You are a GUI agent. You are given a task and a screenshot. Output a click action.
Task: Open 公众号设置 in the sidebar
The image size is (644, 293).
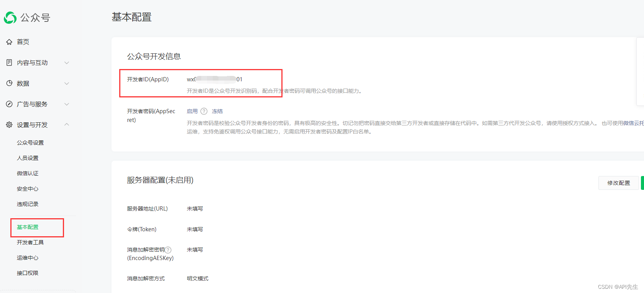(x=30, y=143)
